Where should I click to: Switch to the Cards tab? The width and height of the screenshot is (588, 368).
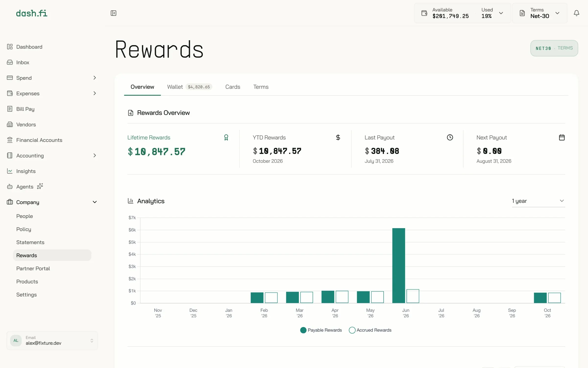233,87
